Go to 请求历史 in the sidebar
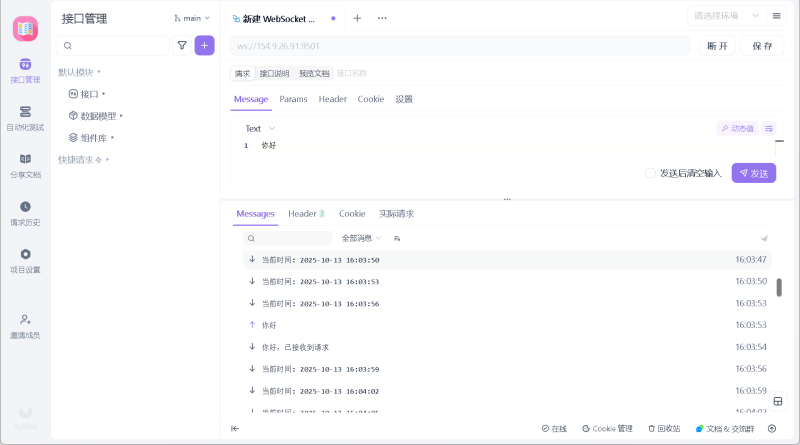This screenshot has width=800, height=445. point(25,212)
